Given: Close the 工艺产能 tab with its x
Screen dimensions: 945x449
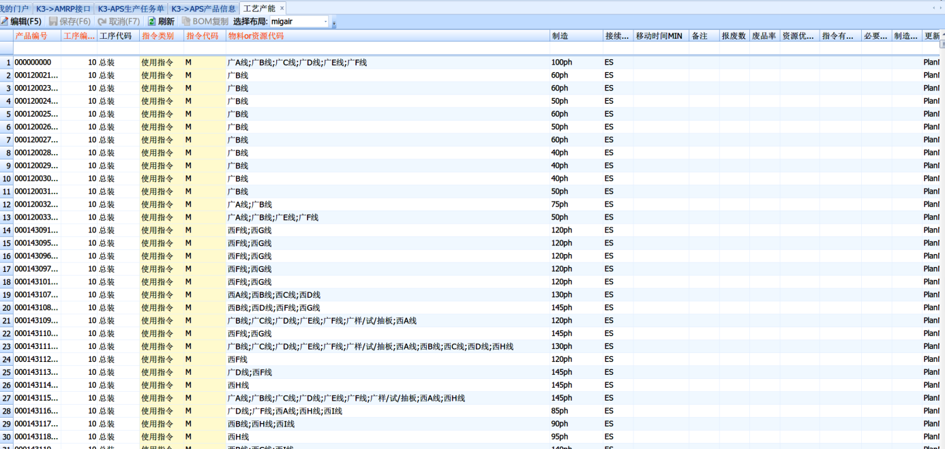Looking at the screenshot, I should pyautogui.click(x=282, y=8).
